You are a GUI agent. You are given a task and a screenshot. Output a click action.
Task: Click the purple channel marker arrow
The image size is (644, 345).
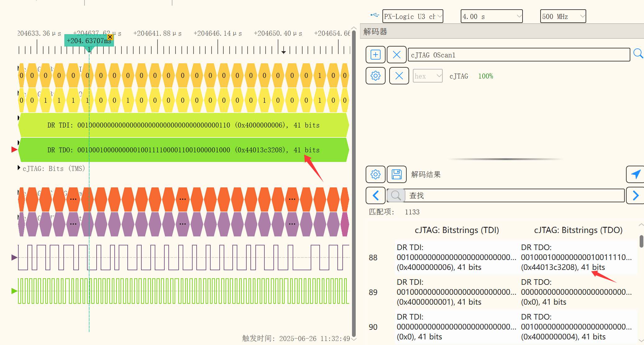[x=14, y=257]
